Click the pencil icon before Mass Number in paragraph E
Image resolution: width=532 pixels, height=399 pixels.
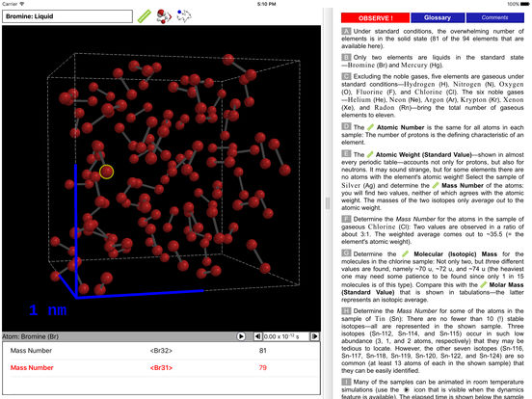point(436,185)
